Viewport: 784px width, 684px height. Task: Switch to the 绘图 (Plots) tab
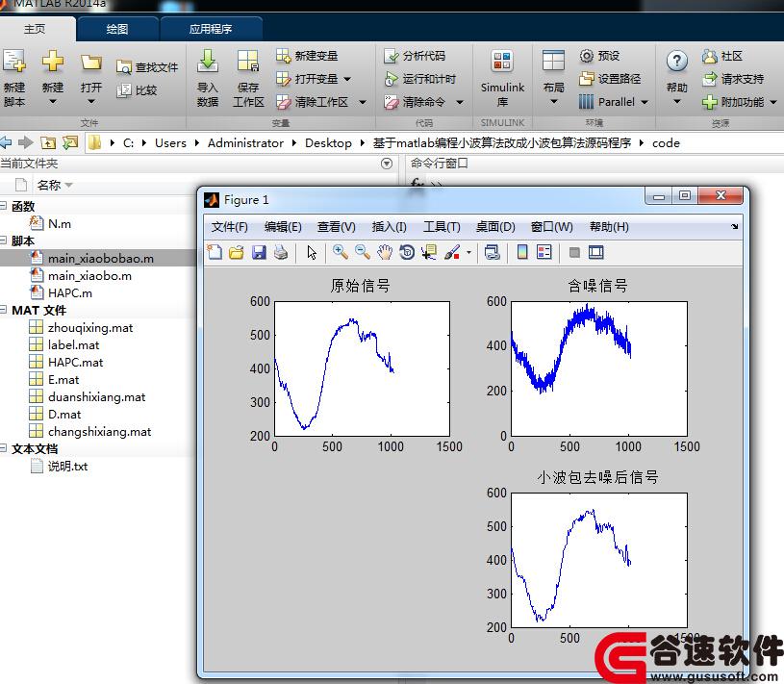click(x=117, y=29)
